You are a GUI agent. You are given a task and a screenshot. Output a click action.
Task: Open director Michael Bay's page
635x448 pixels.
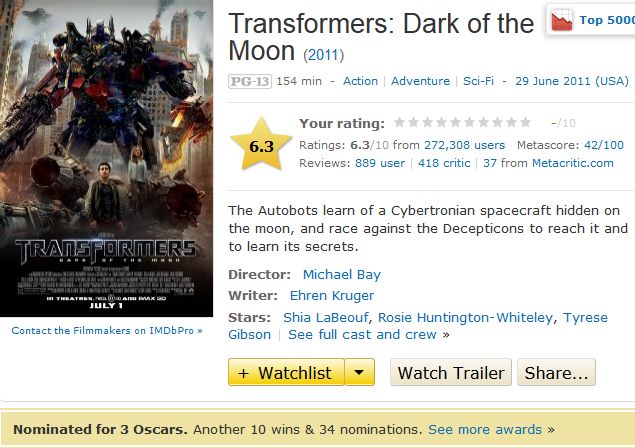point(342,274)
